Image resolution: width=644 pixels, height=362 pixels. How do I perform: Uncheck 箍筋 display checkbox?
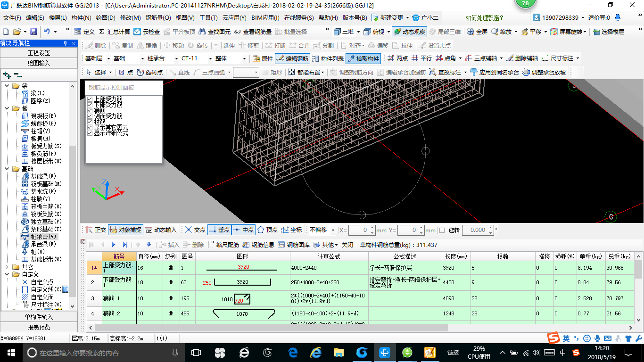(x=90, y=110)
